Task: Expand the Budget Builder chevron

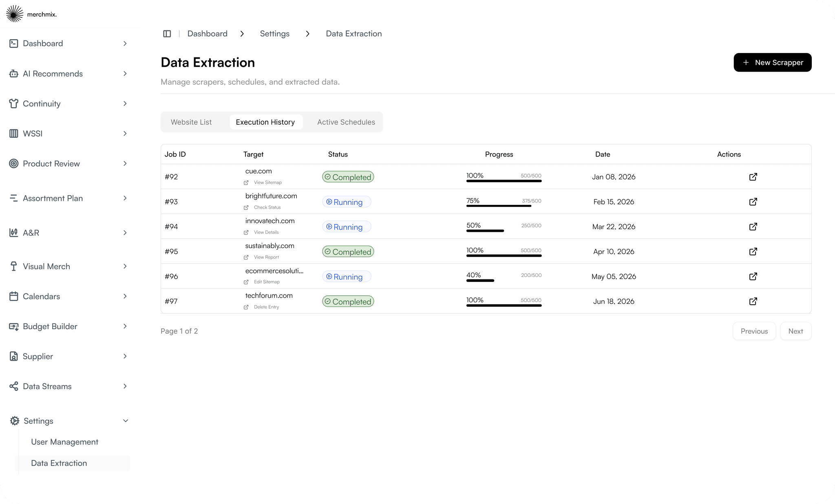Action: pyautogui.click(x=125, y=326)
